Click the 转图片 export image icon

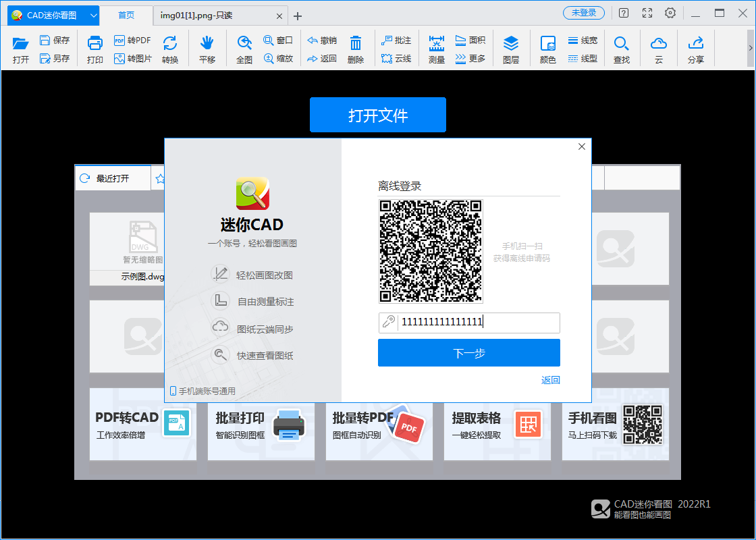132,58
